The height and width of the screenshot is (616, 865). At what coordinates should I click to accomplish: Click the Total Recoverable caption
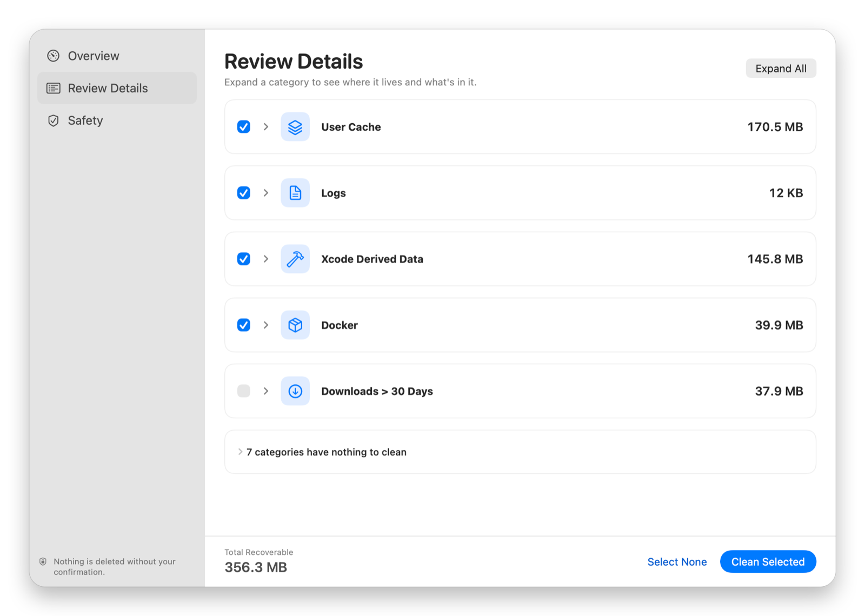[259, 552]
